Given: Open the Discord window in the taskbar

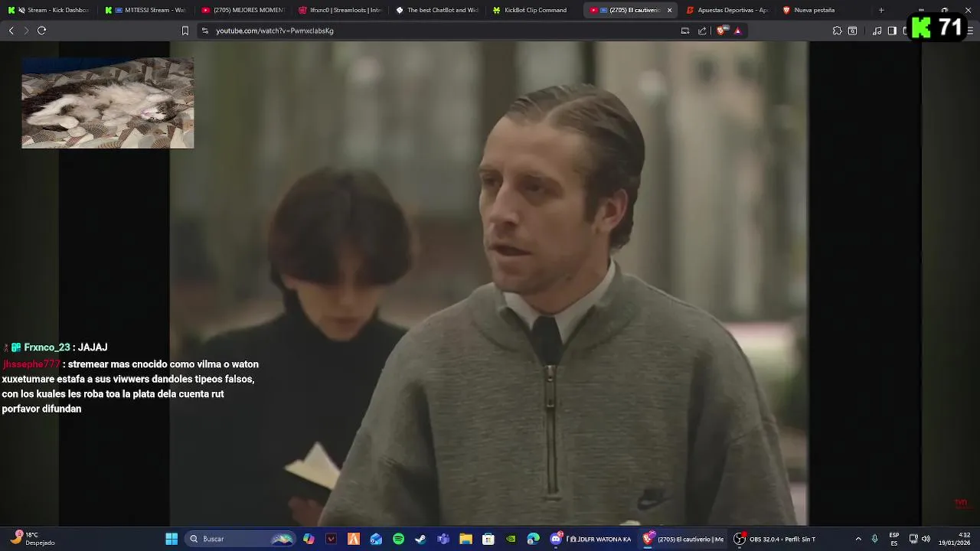Looking at the screenshot, I should (x=591, y=539).
